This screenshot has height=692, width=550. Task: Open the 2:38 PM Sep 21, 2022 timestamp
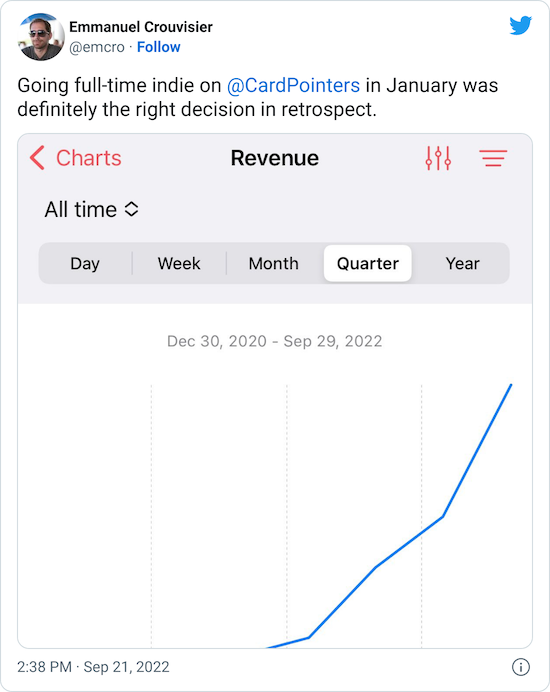pyautogui.click(x=93, y=667)
